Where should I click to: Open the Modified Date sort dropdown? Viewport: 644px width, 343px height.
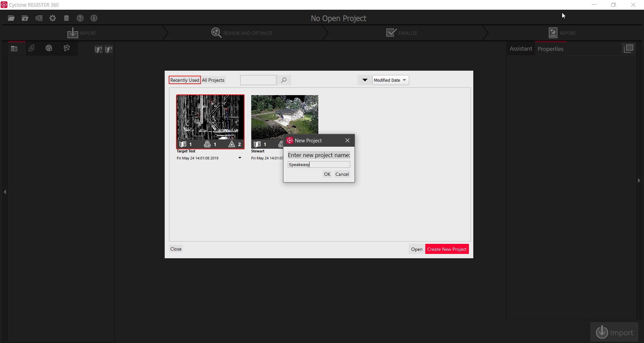390,80
